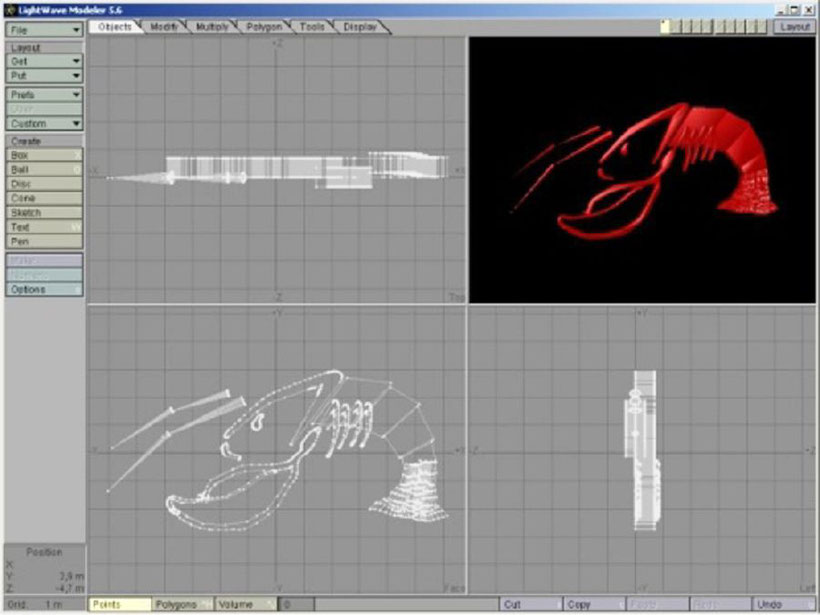Click the selection count field showing 0

click(297, 605)
